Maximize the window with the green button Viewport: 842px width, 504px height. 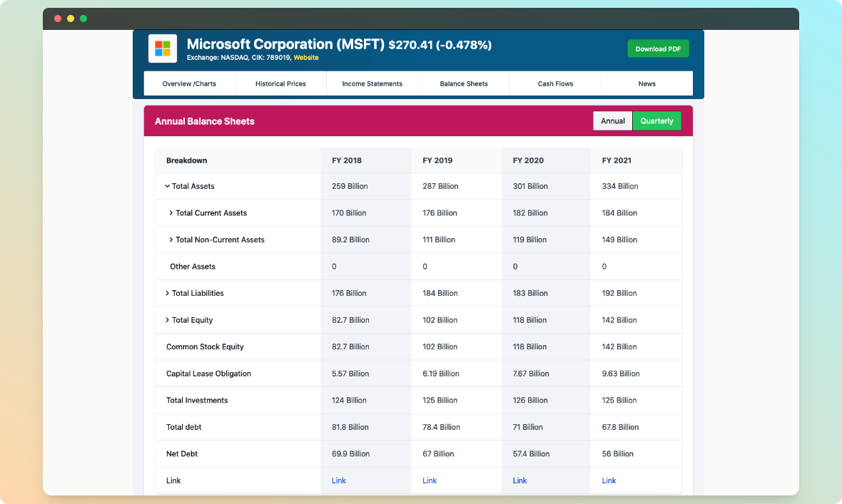click(83, 19)
